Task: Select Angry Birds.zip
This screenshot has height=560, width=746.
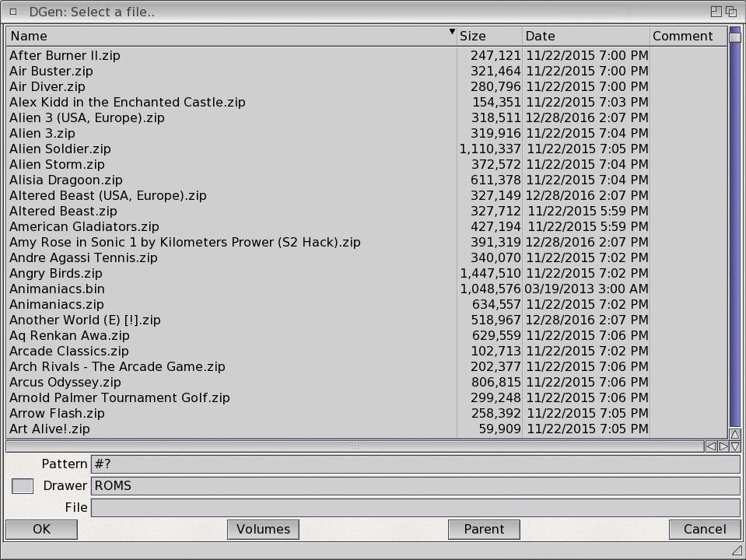Action: (367, 274)
